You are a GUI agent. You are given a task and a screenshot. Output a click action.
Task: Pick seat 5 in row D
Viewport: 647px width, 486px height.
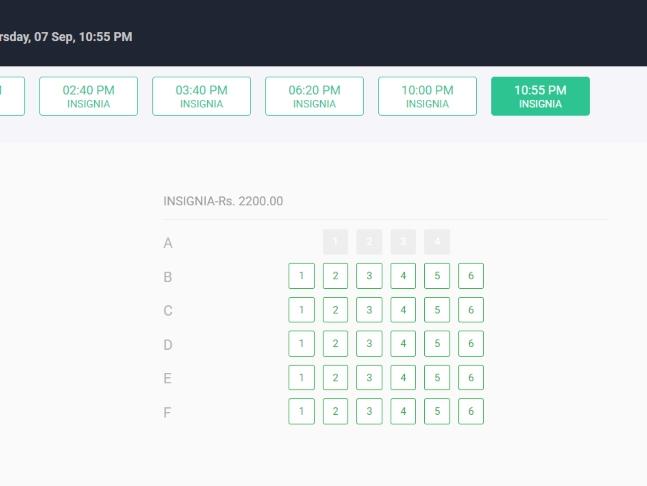tap(437, 344)
